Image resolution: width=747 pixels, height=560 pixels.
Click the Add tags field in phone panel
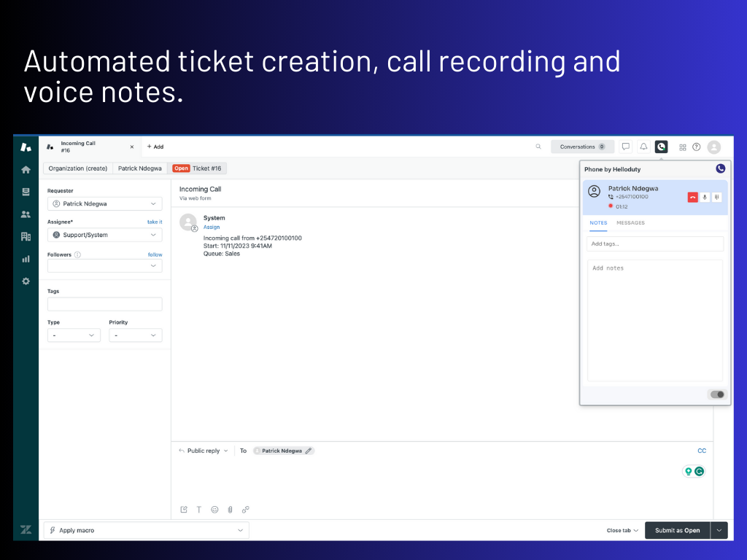click(x=654, y=244)
